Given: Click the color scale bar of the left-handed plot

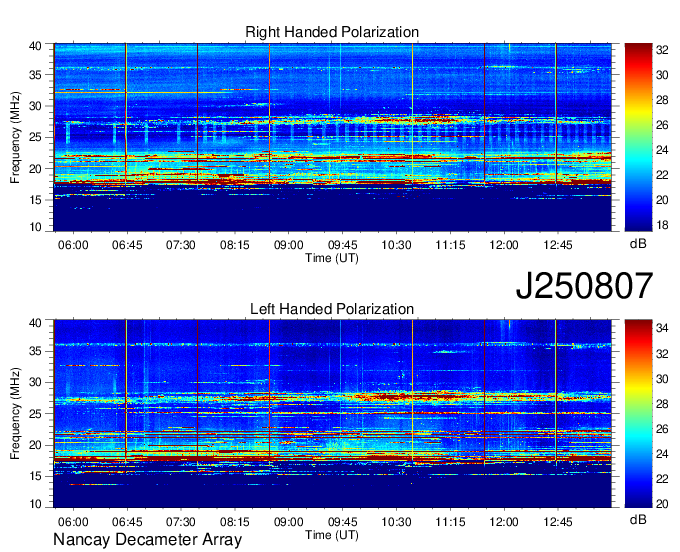Looking at the screenshot, I should pos(638,414).
